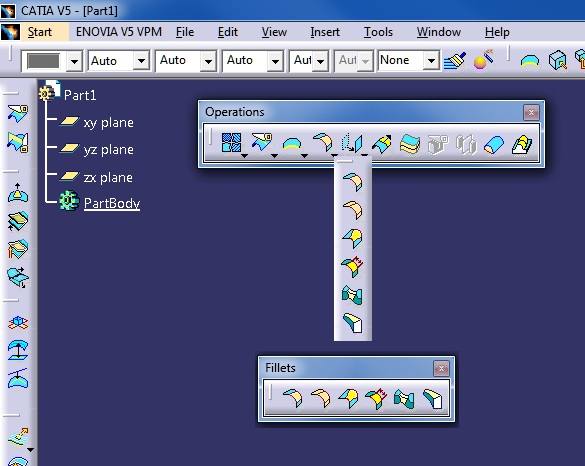Click Split icon in left vertical toolbar

coord(18,113)
